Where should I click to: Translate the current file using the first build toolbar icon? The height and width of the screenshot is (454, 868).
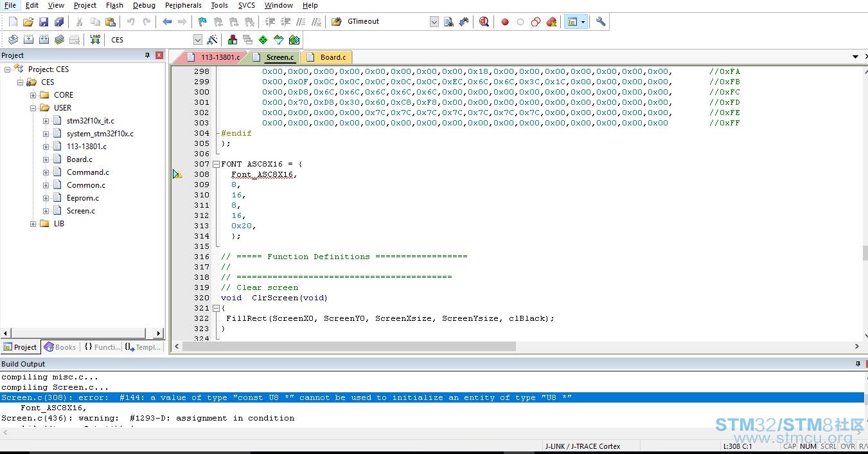[13, 40]
